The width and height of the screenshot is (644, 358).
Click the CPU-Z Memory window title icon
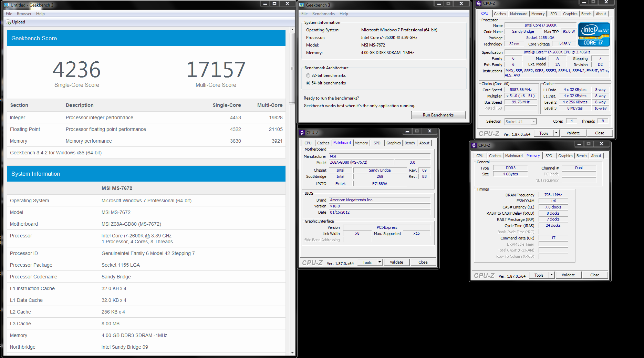point(474,145)
